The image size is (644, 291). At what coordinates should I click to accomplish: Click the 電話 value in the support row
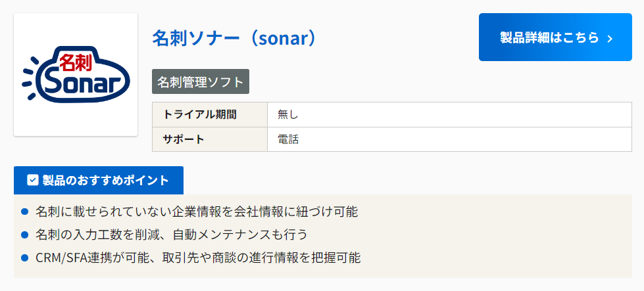pyautogui.click(x=288, y=139)
